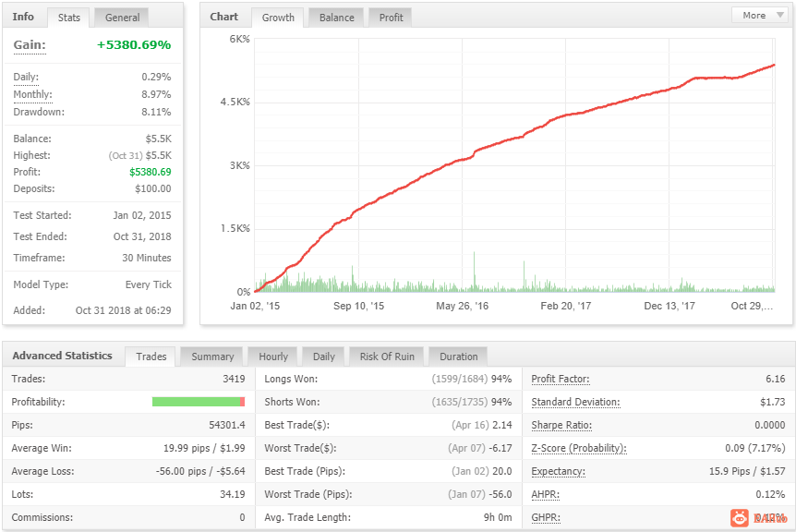Select the Balance chart tab
Image resolution: width=796 pixels, height=532 pixels.
pyautogui.click(x=336, y=18)
